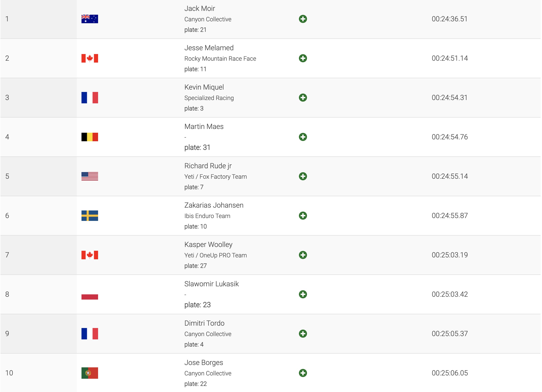Show details for Slawomir Lukasik

pos(303,294)
